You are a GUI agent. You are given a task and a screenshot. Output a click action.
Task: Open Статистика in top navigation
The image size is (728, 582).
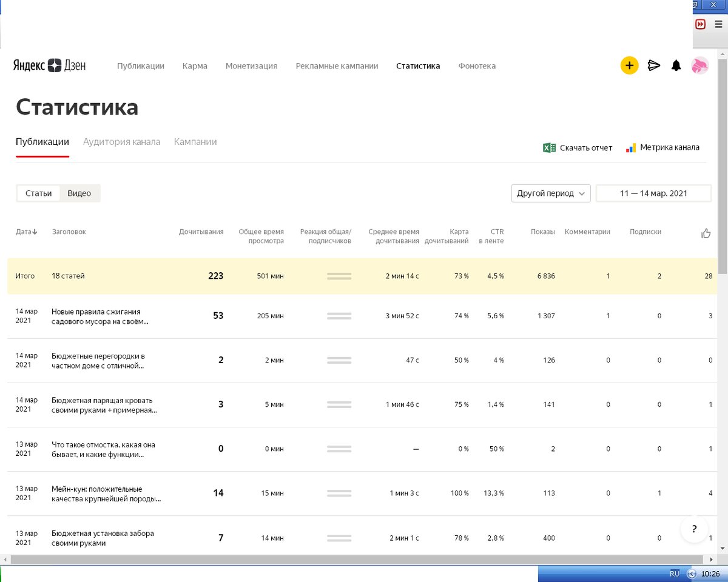[x=418, y=66]
